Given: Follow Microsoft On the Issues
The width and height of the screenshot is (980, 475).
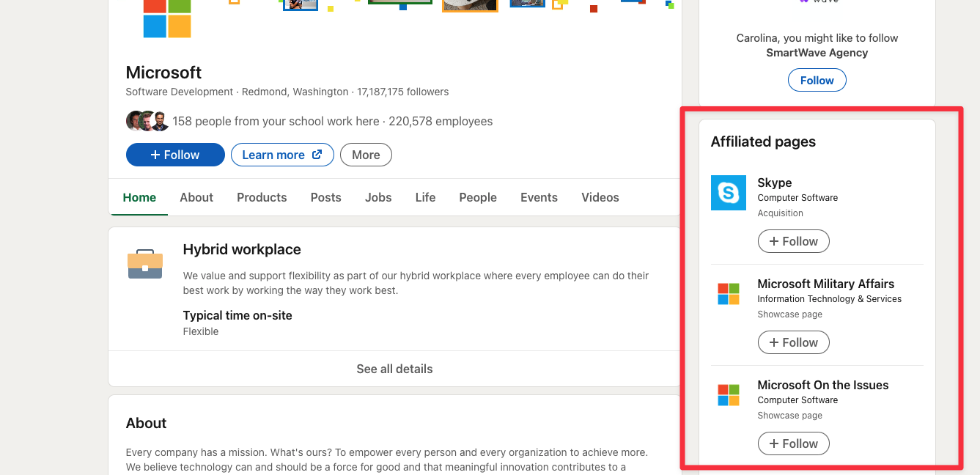Looking at the screenshot, I should pyautogui.click(x=793, y=443).
